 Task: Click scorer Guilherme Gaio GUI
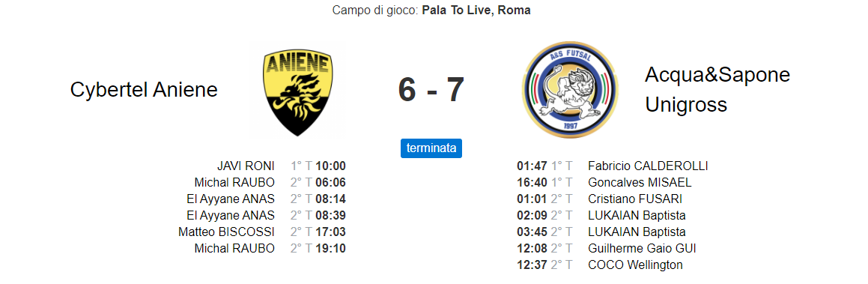pos(642,249)
